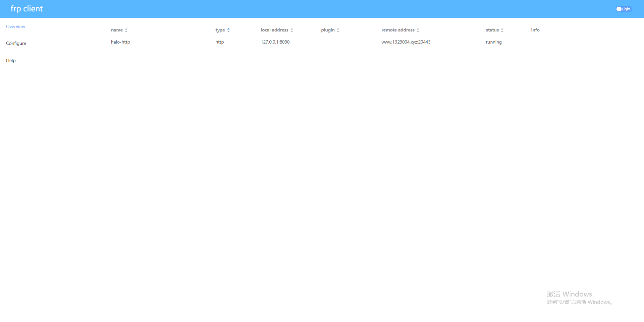Click the sort arrows beside name header

[x=126, y=30]
